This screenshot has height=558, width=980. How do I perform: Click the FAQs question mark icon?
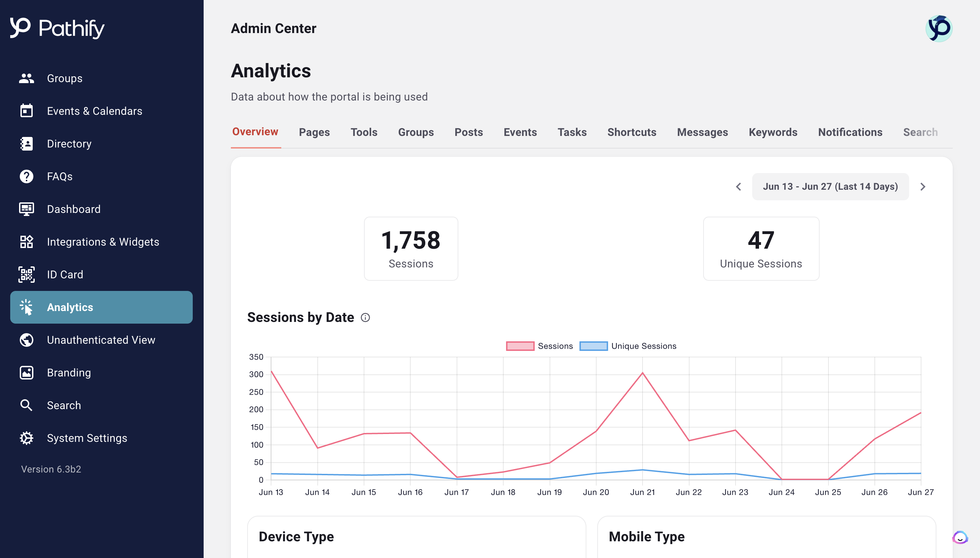26,176
